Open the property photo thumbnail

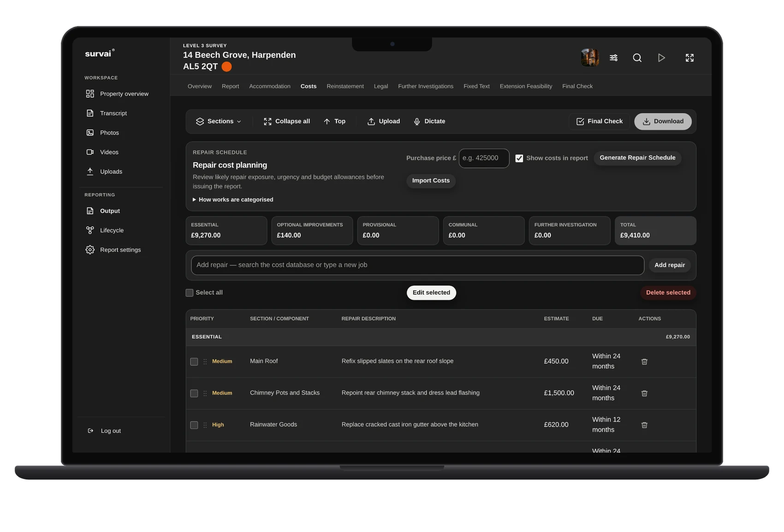(590, 58)
